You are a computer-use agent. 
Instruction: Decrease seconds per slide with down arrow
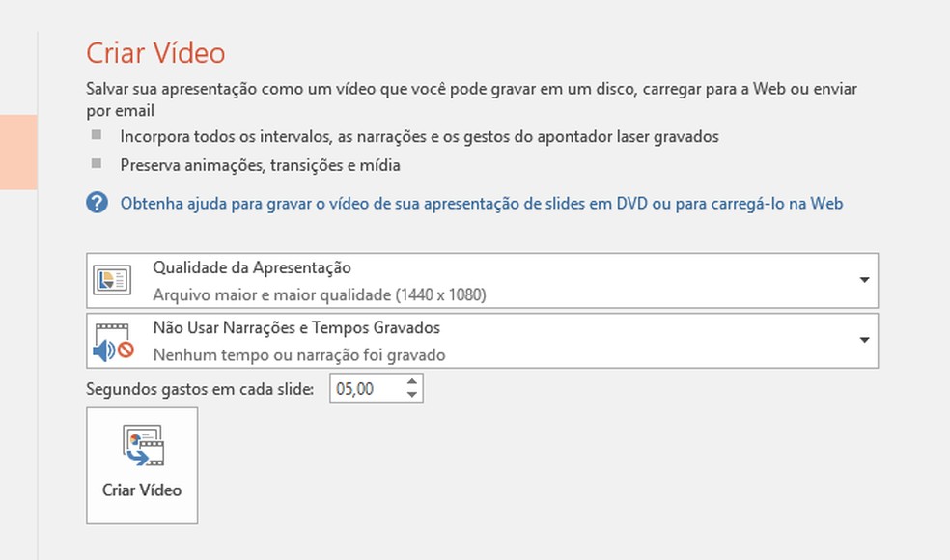(411, 393)
